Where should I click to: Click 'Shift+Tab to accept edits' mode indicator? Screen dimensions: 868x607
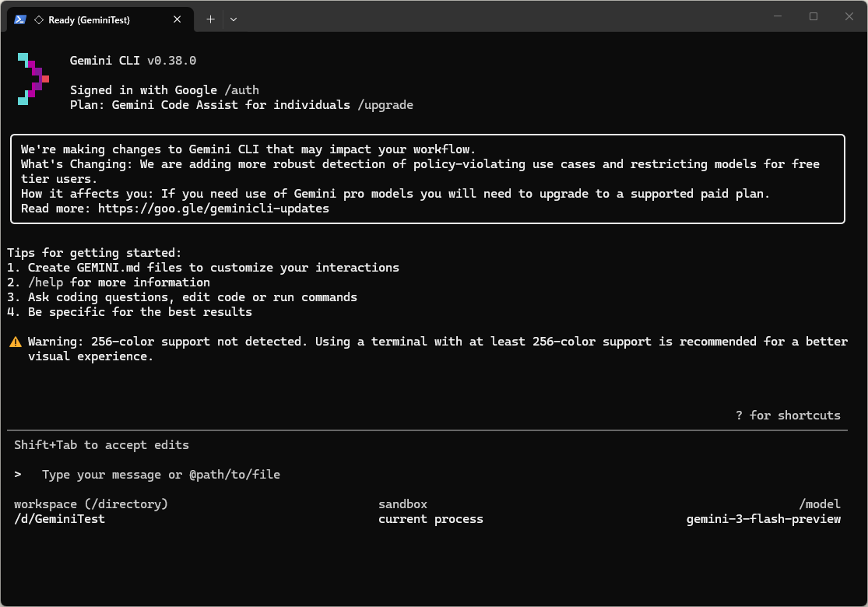[x=101, y=445]
